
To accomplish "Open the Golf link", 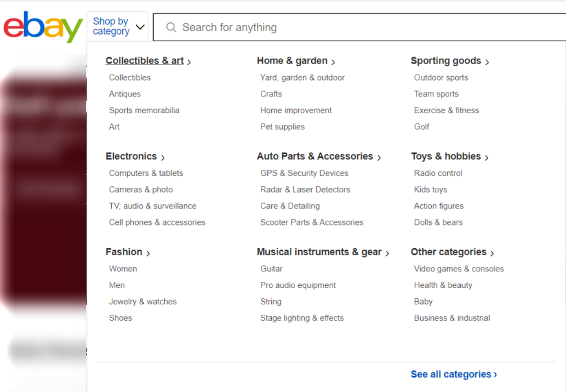I will [x=421, y=126].
